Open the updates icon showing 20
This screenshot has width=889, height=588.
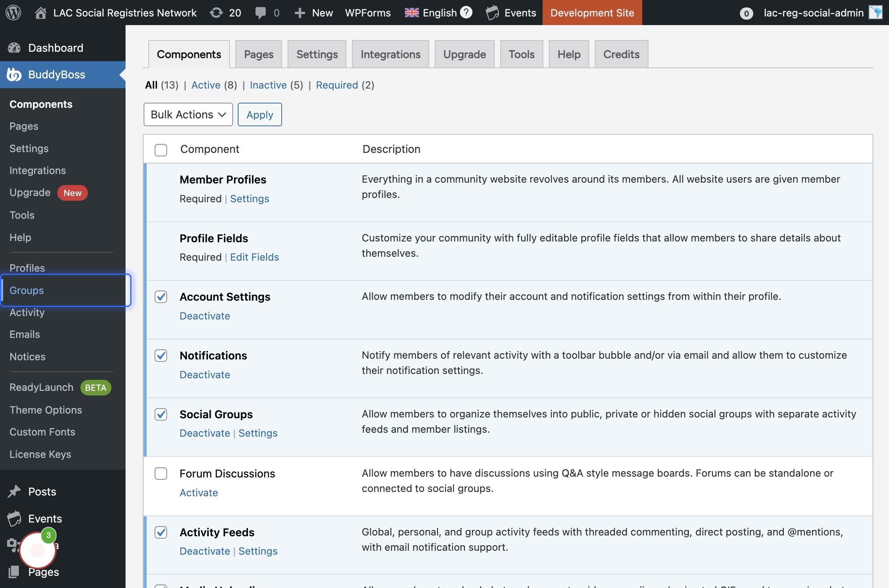217,13
